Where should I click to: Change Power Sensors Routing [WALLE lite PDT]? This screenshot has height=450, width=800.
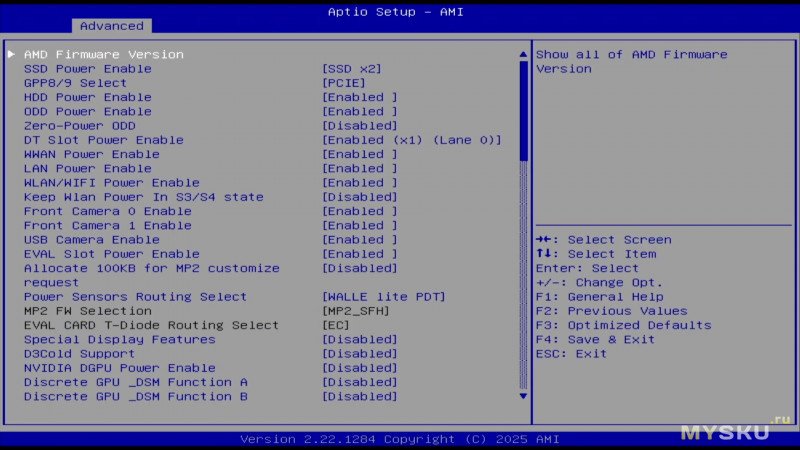tap(384, 297)
